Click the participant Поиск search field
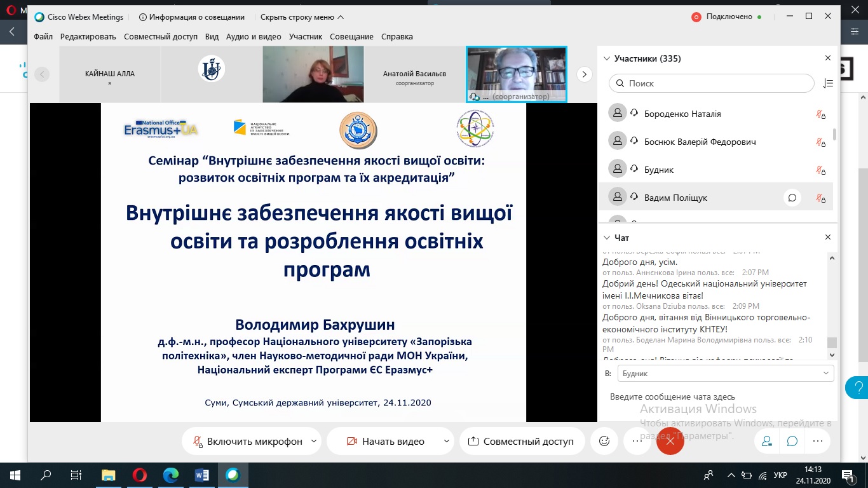The height and width of the screenshot is (488, 868). 712,83
